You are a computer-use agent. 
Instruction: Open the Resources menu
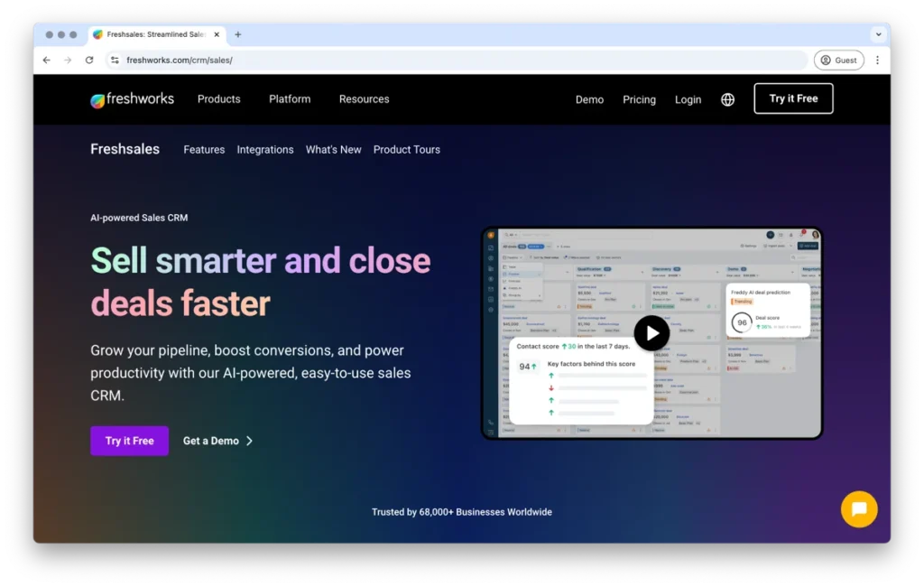365,99
